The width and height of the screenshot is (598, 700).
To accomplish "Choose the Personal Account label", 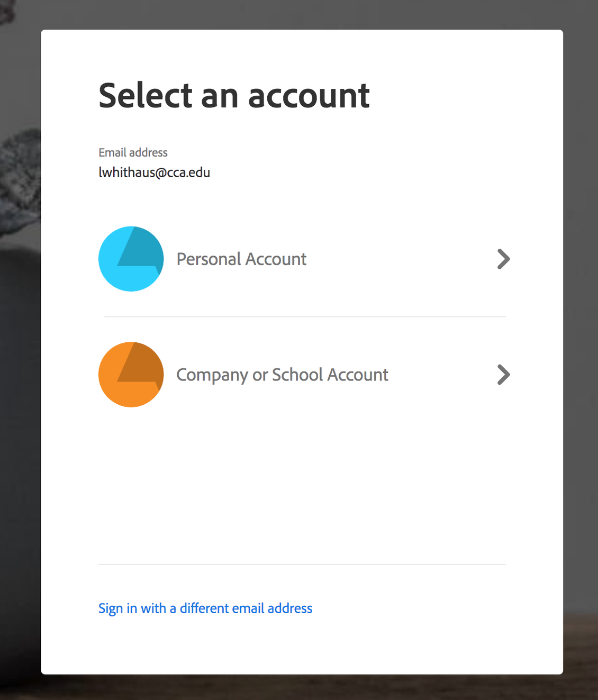I will (x=241, y=259).
